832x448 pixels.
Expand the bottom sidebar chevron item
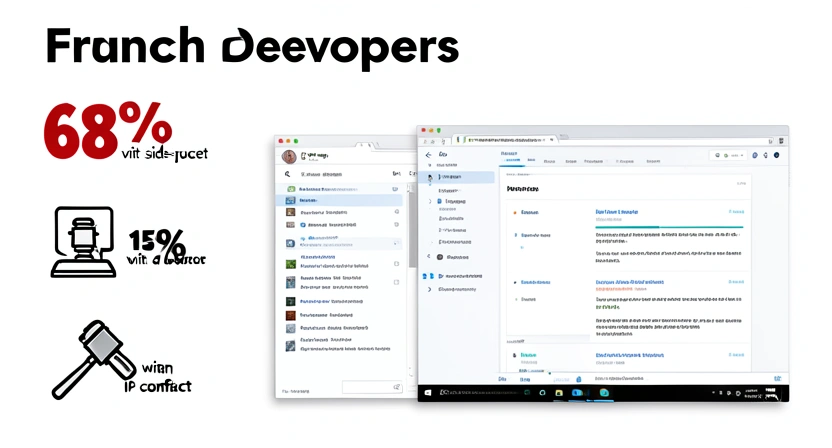coord(431,289)
